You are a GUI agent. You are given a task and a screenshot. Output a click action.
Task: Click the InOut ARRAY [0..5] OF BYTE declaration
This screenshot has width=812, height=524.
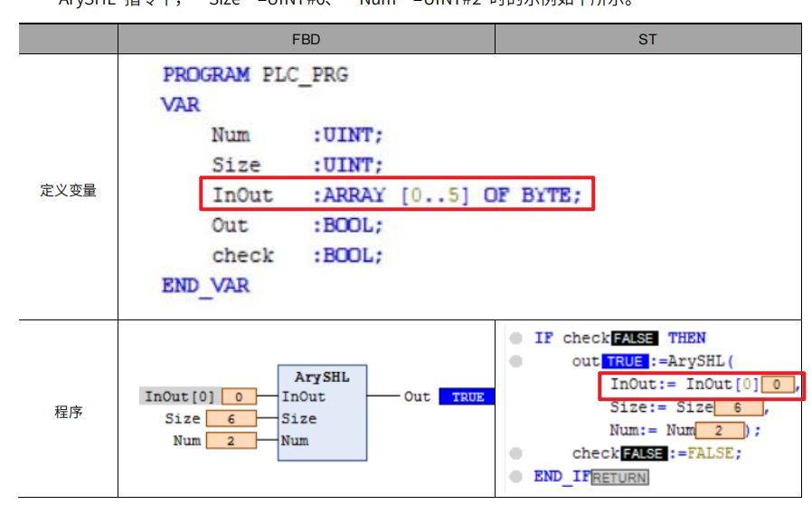396,195
